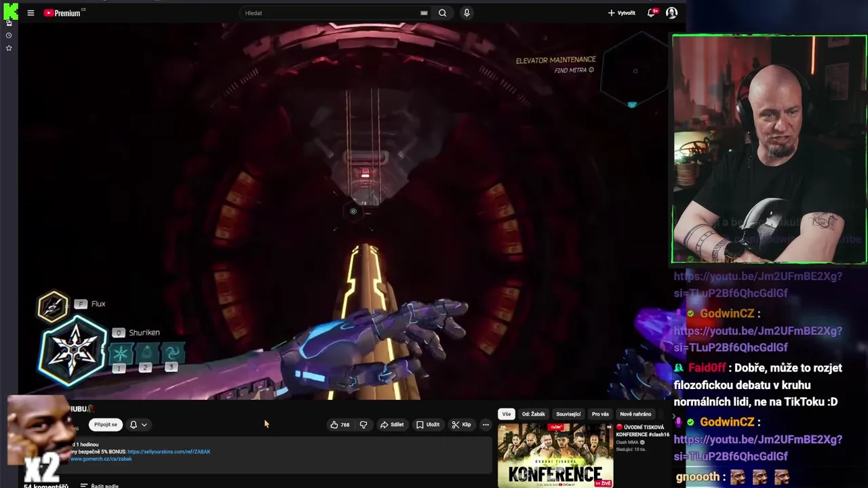The width and height of the screenshot is (868, 488).
Task: Click the star favorites icon in sidebar
Action: coord(9,48)
